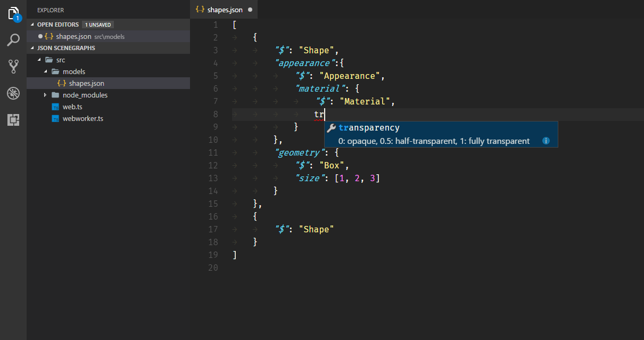Open webworker.ts in the file tree
This screenshot has height=340, width=644.
pos(82,118)
